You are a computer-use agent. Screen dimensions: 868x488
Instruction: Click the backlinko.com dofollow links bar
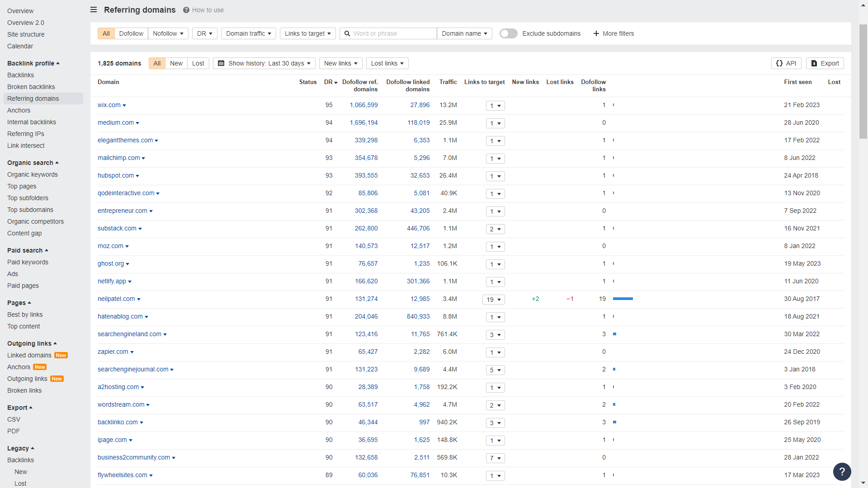tap(615, 422)
